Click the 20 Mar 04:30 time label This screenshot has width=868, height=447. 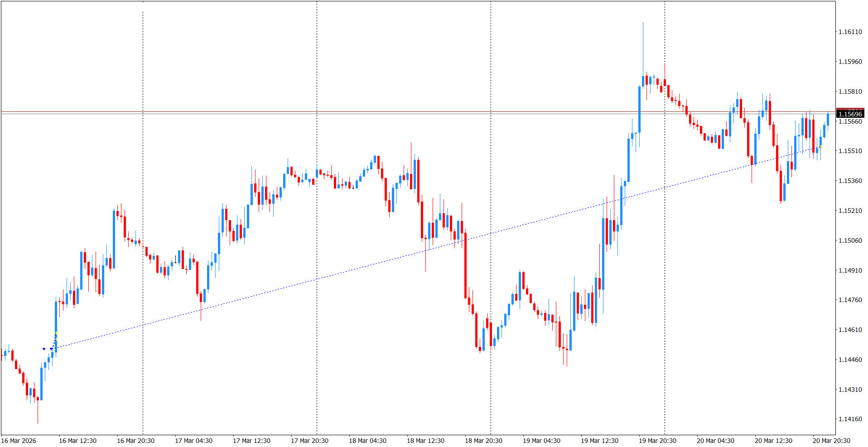715,441
